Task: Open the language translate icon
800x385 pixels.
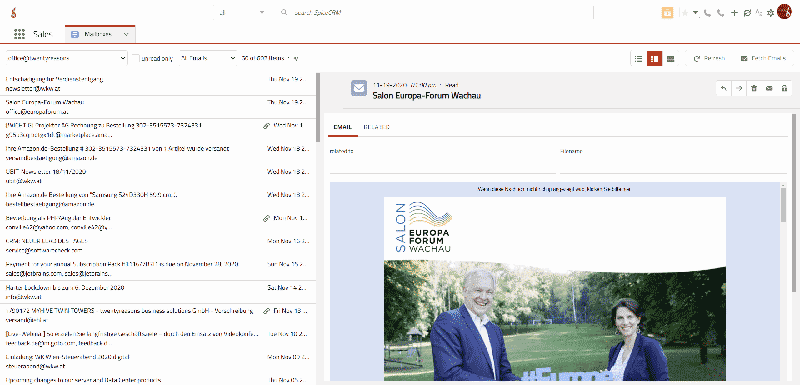Action: pyautogui.click(x=759, y=13)
